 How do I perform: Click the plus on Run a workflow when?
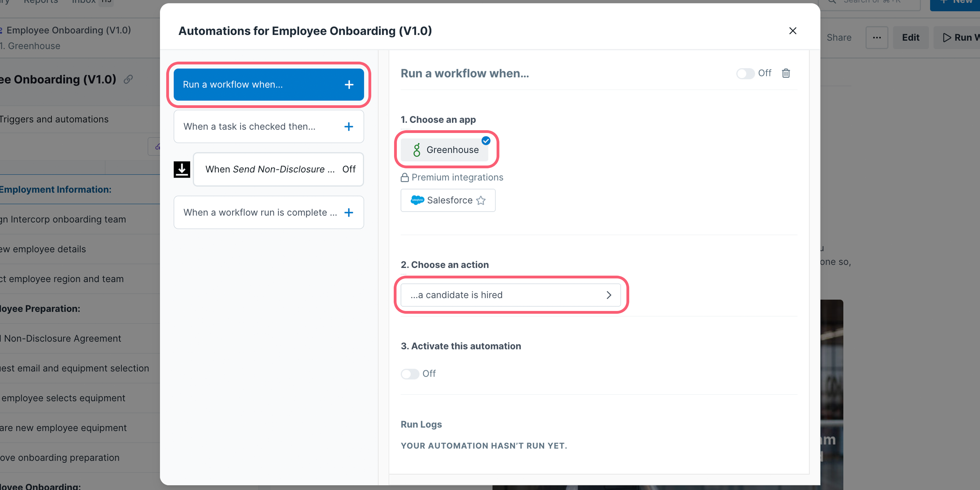(349, 84)
